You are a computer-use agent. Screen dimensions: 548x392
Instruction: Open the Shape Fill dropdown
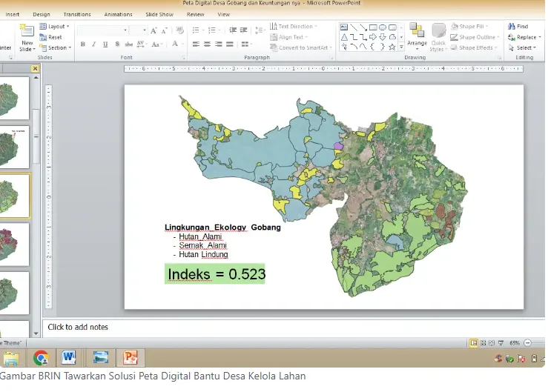pyautogui.click(x=469, y=26)
